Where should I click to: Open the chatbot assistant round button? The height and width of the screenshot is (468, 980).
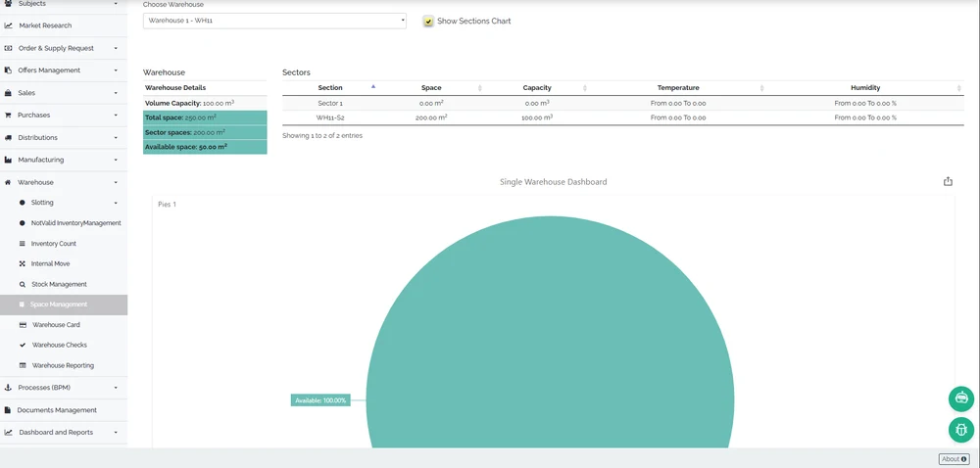click(960, 398)
